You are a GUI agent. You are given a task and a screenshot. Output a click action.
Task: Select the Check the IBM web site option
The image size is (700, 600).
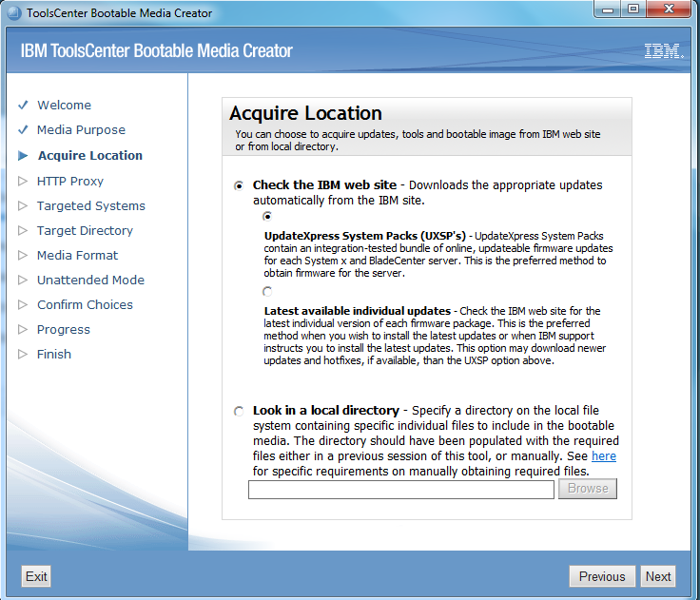point(239,185)
